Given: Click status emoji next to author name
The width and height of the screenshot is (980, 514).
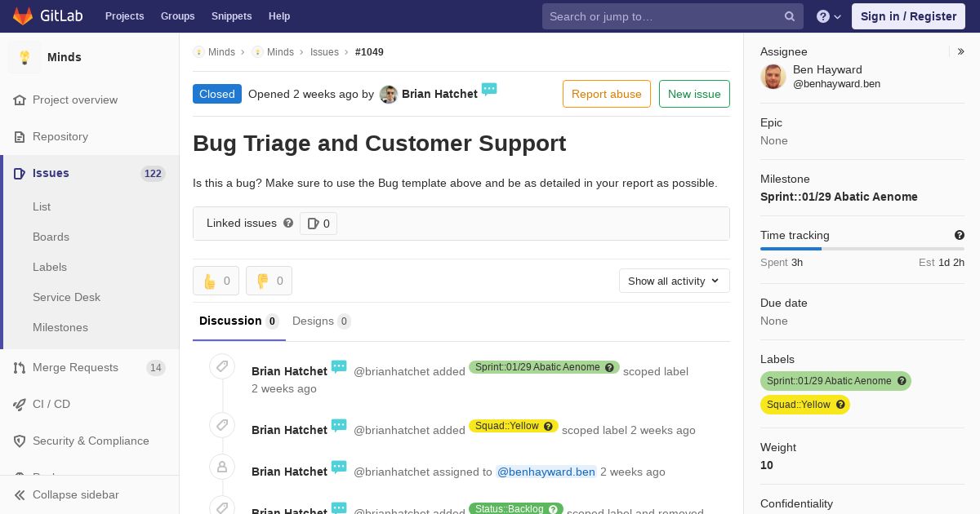Looking at the screenshot, I should click(x=489, y=89).
